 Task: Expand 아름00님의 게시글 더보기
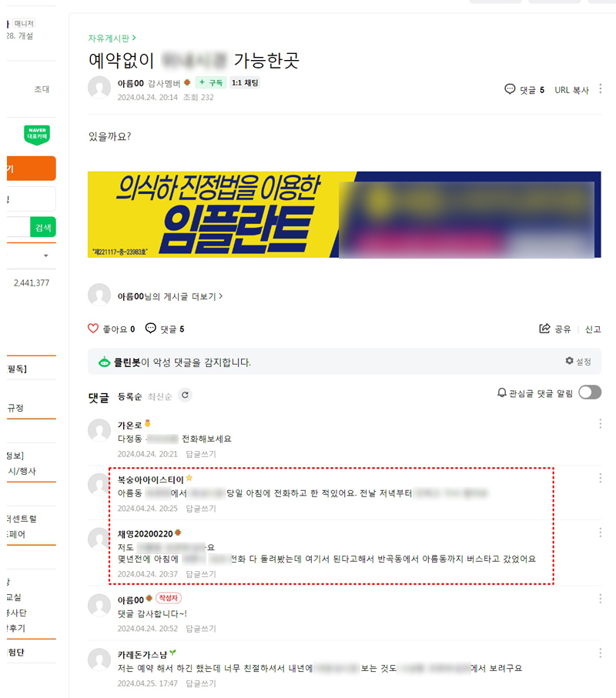pos(169,296)
